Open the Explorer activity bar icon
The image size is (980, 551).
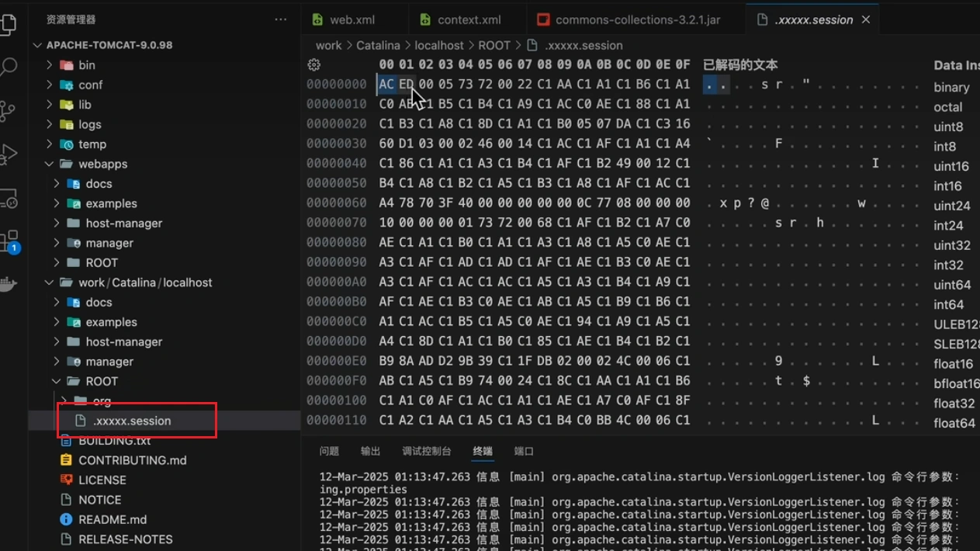9,24
